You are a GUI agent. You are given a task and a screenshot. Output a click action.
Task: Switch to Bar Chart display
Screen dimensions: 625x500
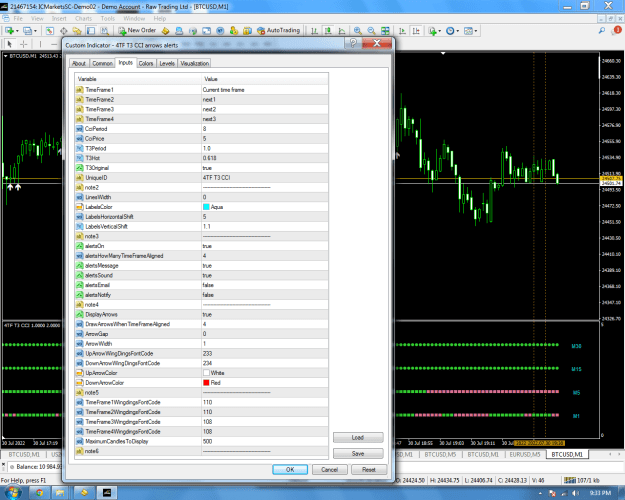click(x=314, y=31)
